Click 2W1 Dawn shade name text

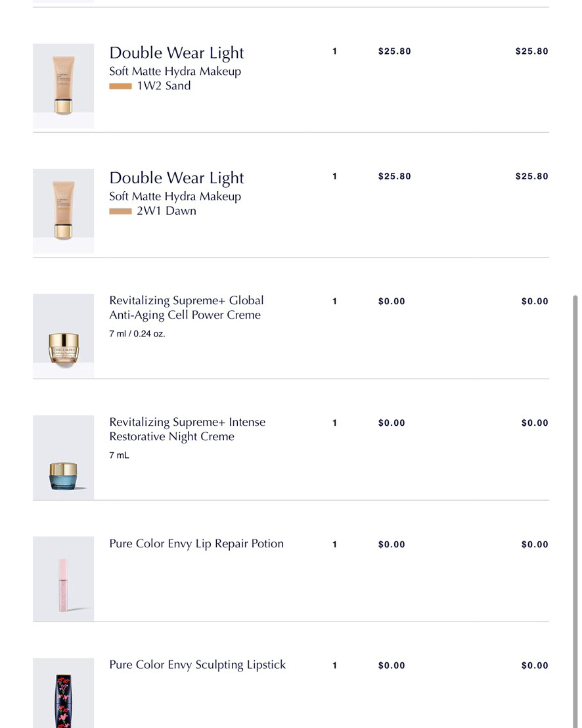[166, 211]
